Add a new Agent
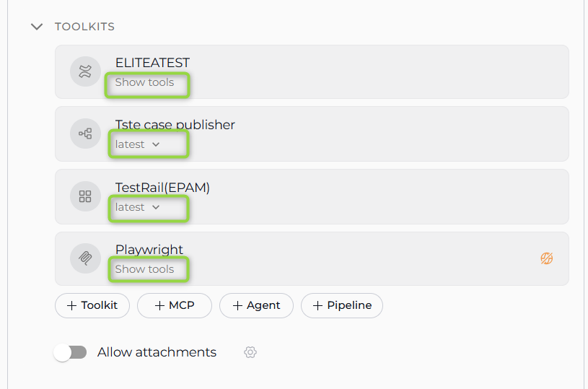The image size is (588, 389). coord(256,305)
